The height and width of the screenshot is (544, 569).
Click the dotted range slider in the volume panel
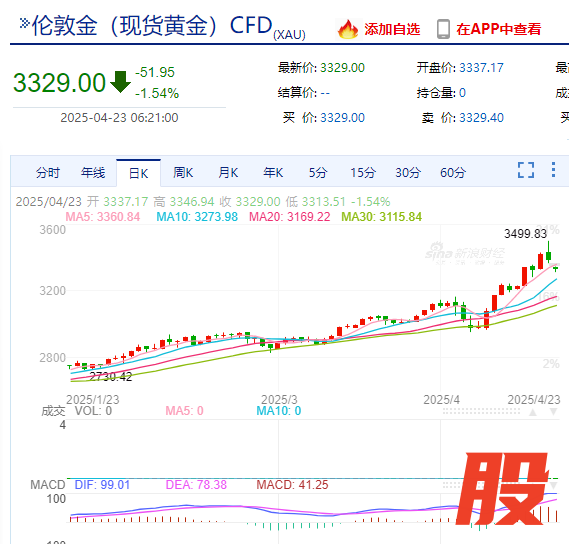click(482, 412)
